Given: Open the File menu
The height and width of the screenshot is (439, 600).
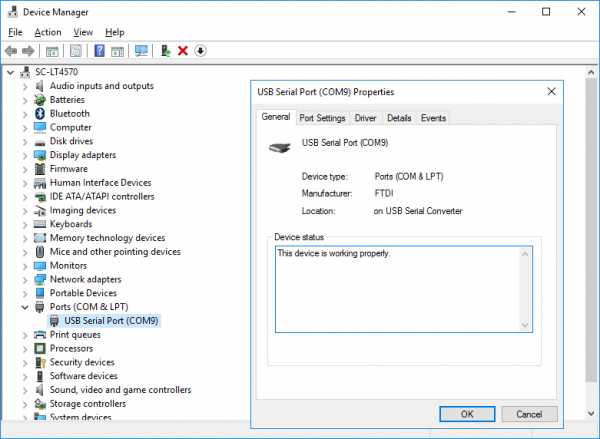Looking at the screenshot, I should 15,33.
